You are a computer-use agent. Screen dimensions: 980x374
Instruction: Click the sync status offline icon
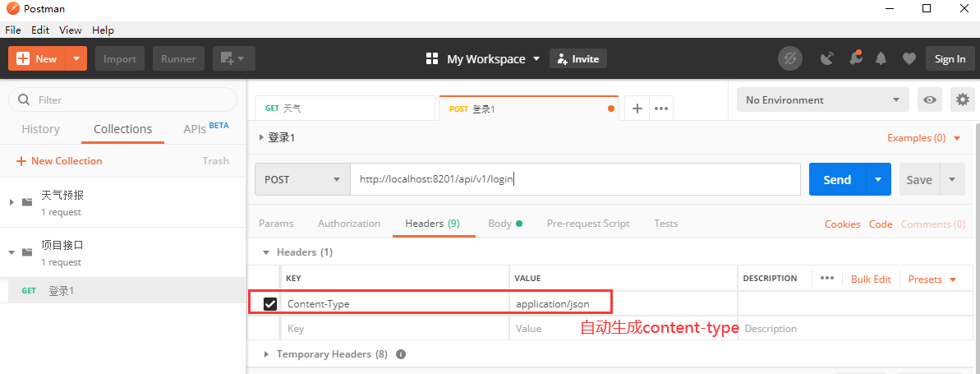point(790,59)
